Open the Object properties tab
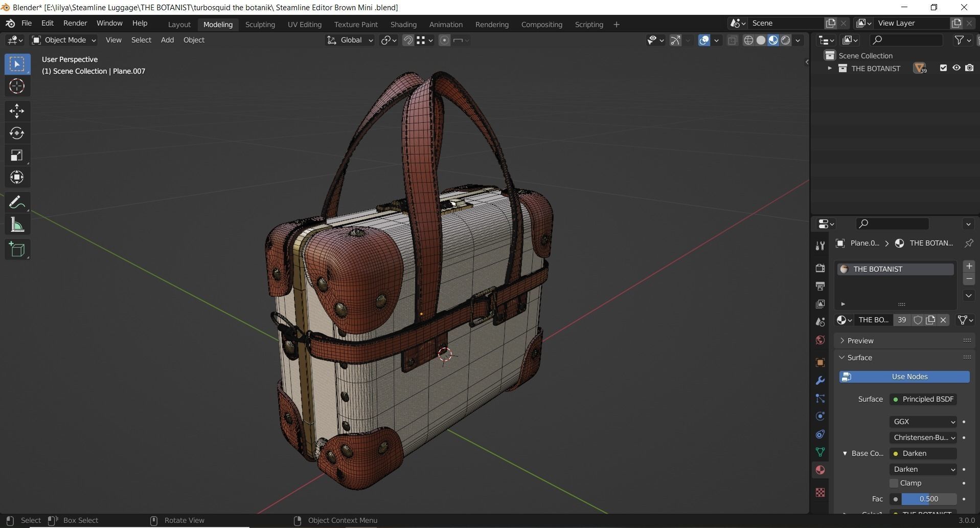 (820, 363)
